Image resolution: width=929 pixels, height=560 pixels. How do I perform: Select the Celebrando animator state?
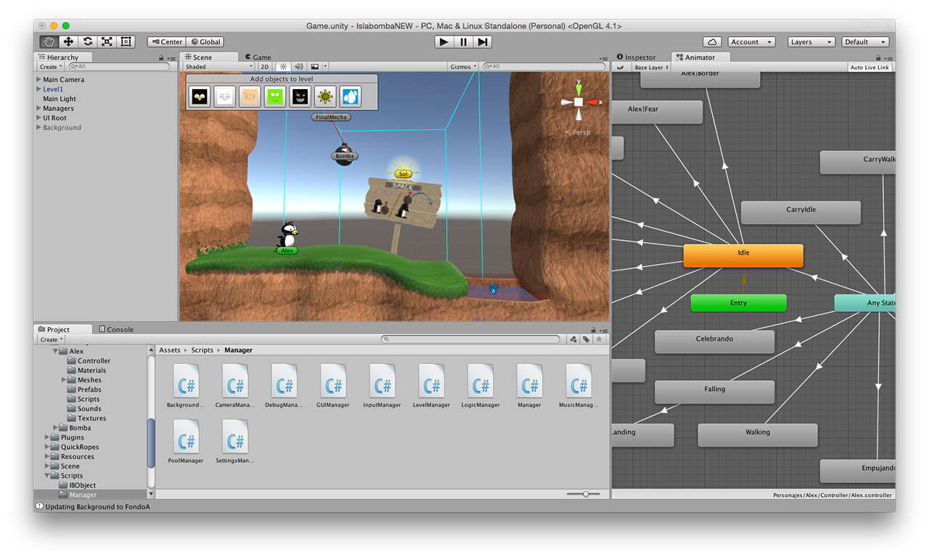[x=714, y=342]
